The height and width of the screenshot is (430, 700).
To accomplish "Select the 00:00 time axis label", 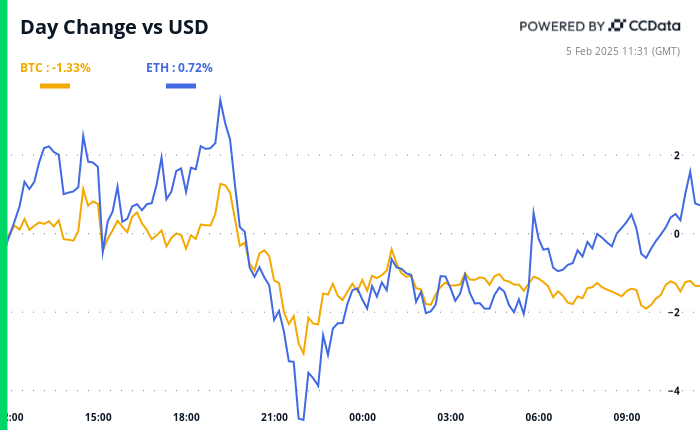I will click(362, 417).
